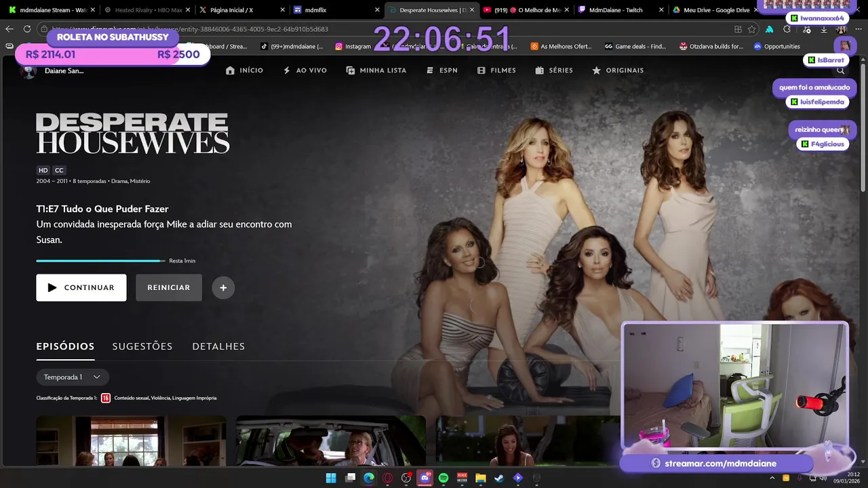The width and height of the screenshot is (868, 488).
Task: Open Discord from the taskbar
Action: coord(425,478)
